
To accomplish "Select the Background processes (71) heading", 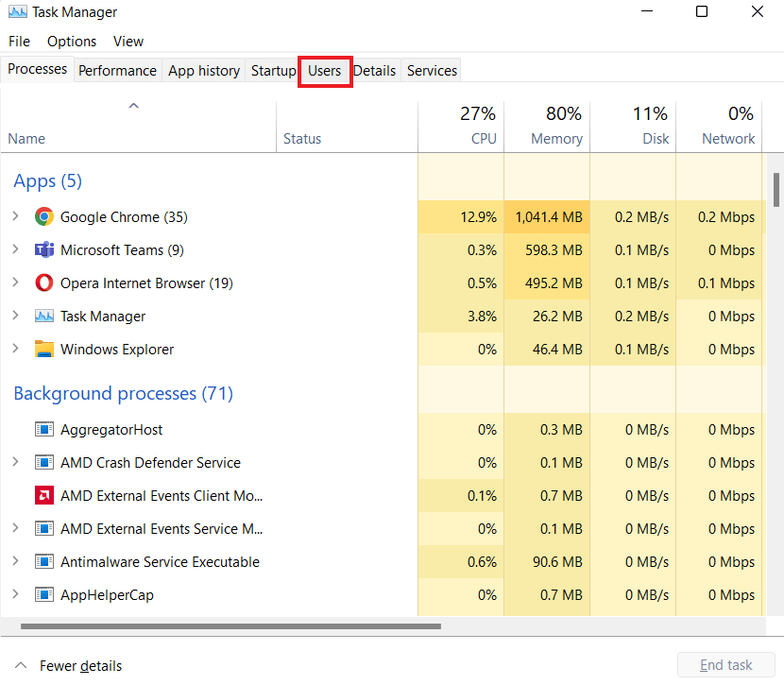I will [x=123, y=393].
